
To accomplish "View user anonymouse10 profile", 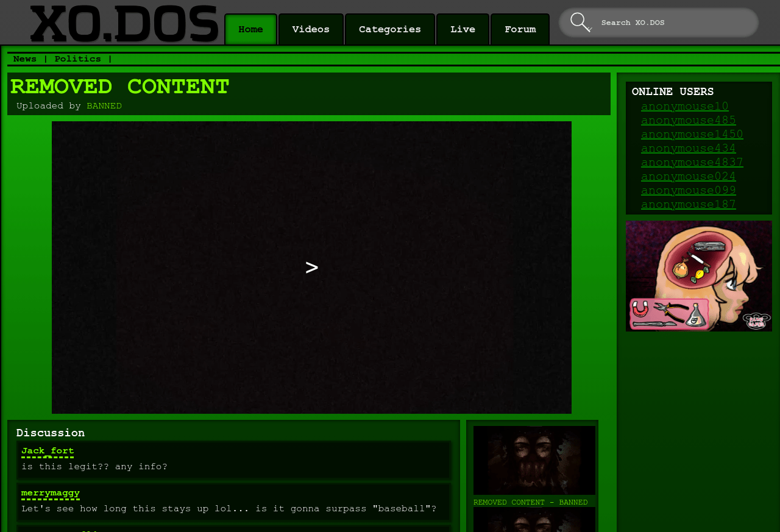I will click(684, 107).
